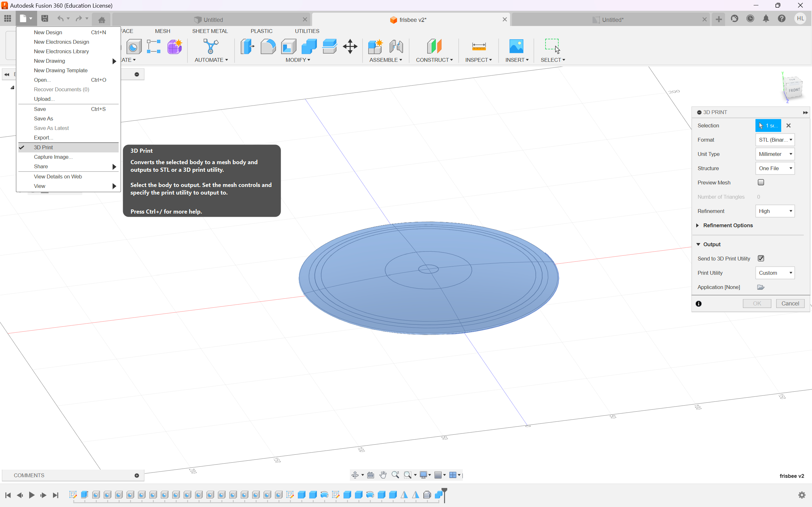The height and width of the screenshot is (507, 812).
Task: Select the Pan tool in navigation bar
Action: (383, 475)
